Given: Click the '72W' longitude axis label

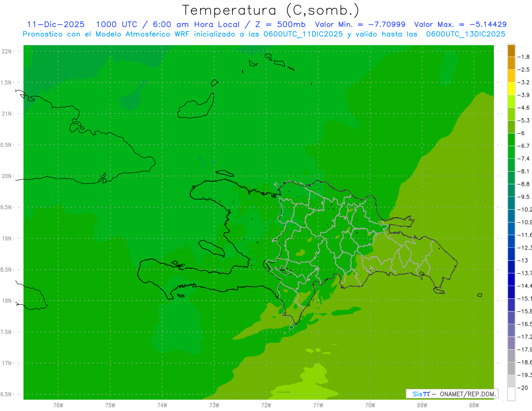Looking at the screenshot, I should pyautogui.click(x=266, y=405).
